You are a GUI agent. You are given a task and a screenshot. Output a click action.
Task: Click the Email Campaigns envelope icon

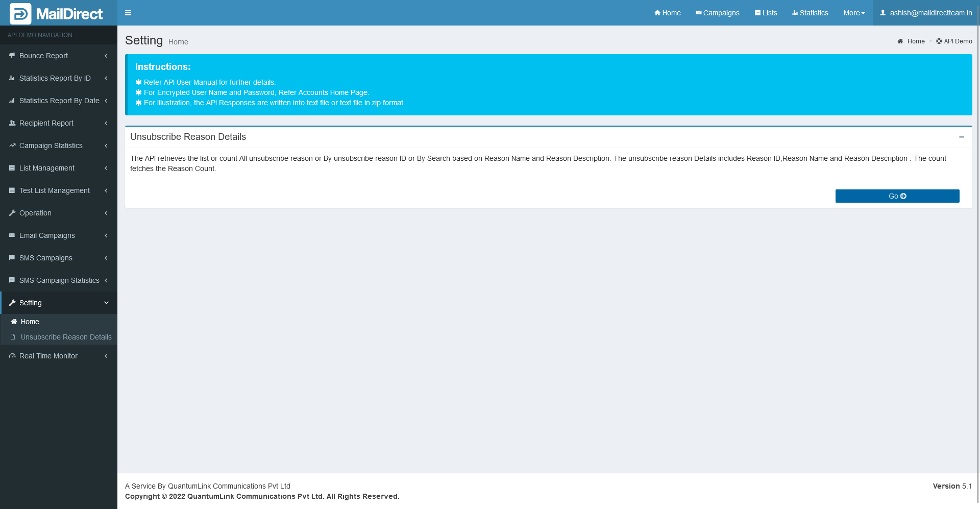point(12,235)
